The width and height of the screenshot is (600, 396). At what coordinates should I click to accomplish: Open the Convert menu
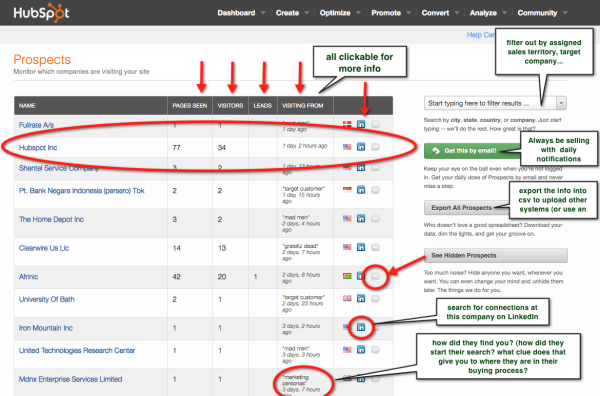point(435,13)
